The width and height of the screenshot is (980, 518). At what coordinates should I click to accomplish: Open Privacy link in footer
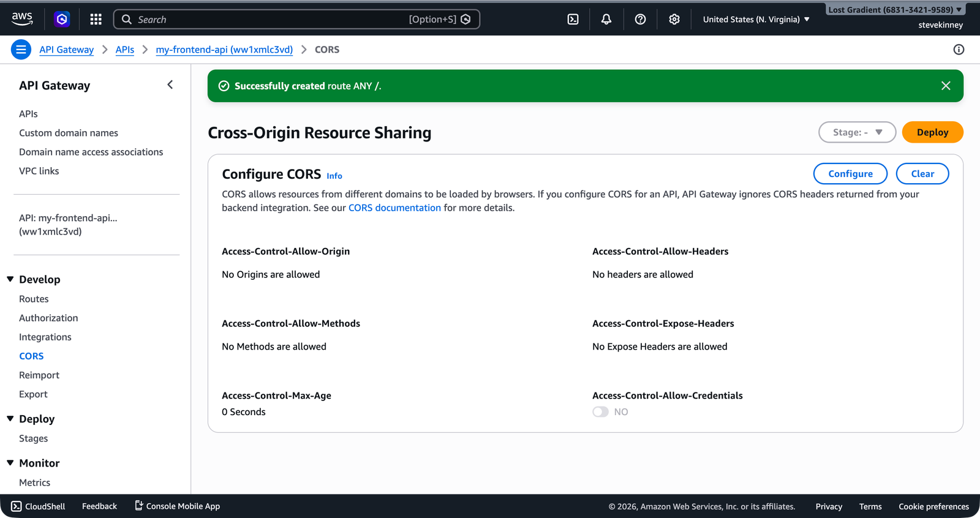pos(829,506)
